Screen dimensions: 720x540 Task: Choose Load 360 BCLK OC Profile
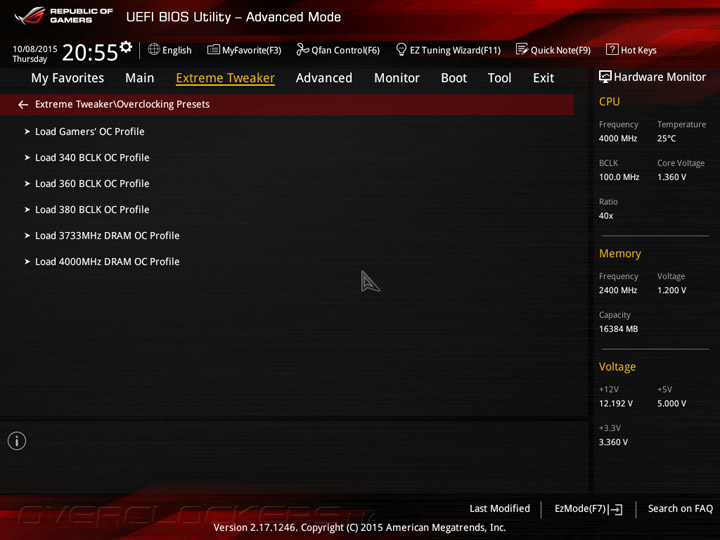coord(92,184)
